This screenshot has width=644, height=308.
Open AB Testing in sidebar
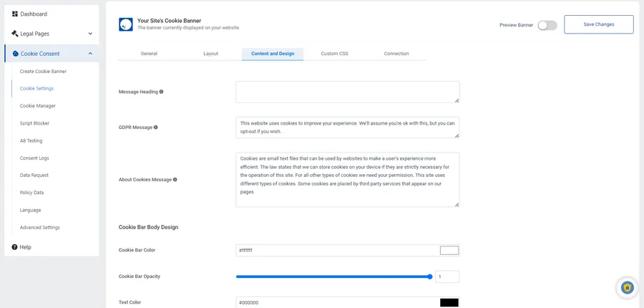tap(31, 140)
